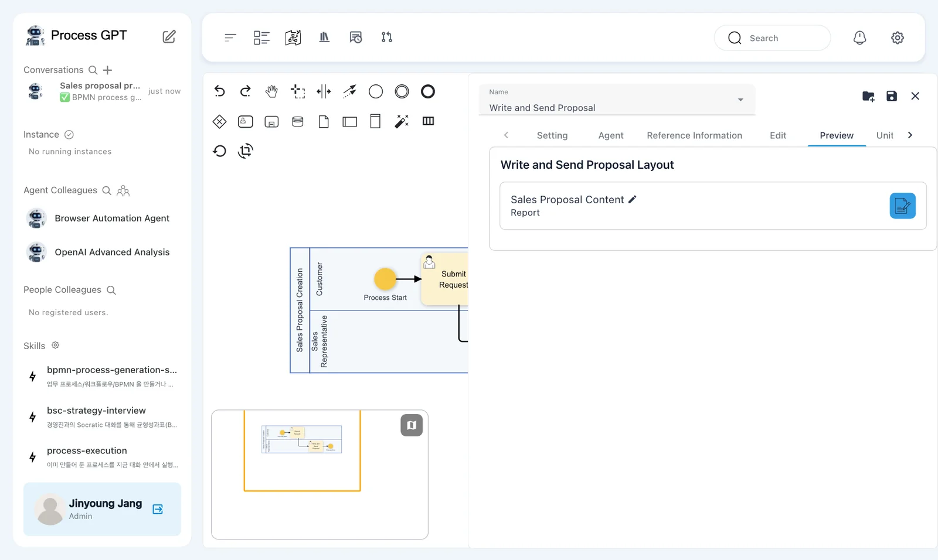Screen dimensions: 938x560
Task: Click the redo arrow in the BPMN toolbar
Action: (x=246, y=91)
